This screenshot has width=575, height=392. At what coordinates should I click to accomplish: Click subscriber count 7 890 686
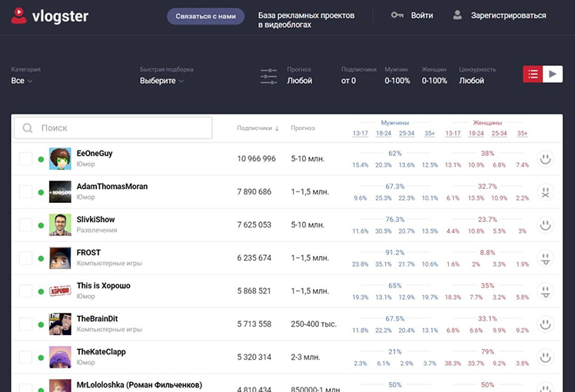pos(254,192)
